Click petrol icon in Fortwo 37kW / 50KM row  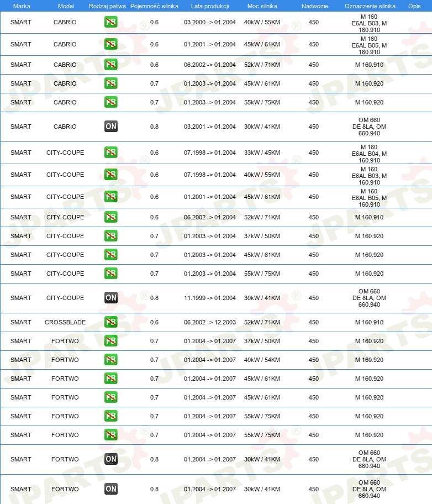(x=111, y=341)
